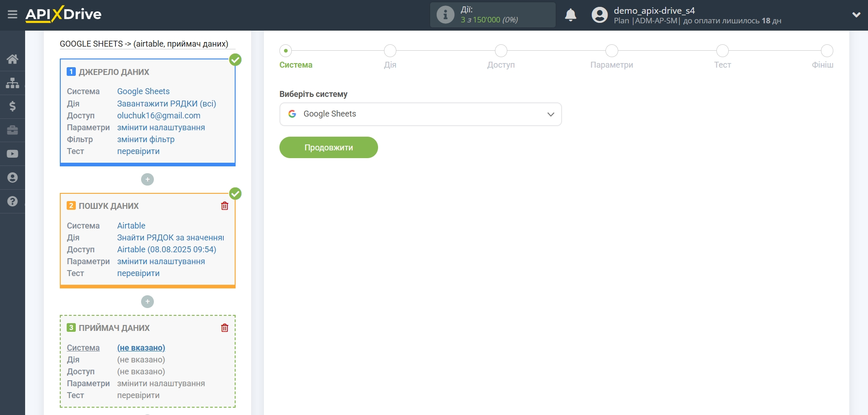Open Airtable (08.08.2025 09:54) access link
Screen dimensions: 868x415
(x=167, y=250)
